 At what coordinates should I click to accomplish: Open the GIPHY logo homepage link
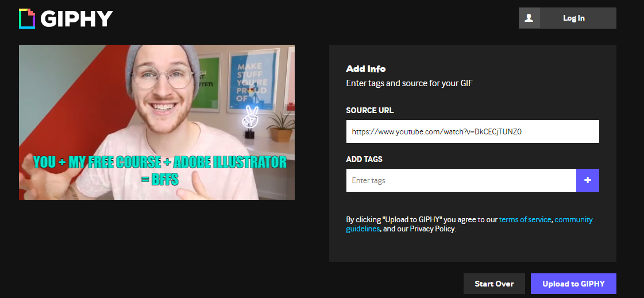(65, 18)
